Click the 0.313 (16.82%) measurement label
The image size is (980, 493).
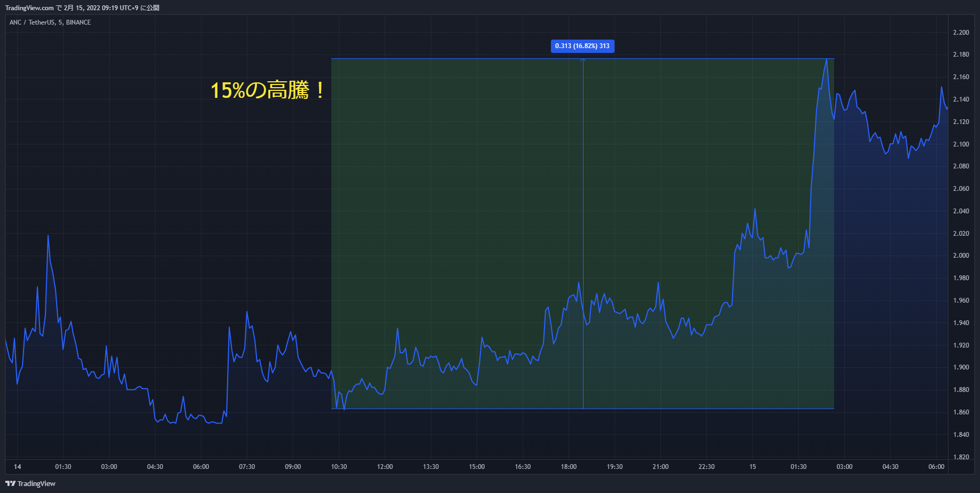[x=582, y=46]
